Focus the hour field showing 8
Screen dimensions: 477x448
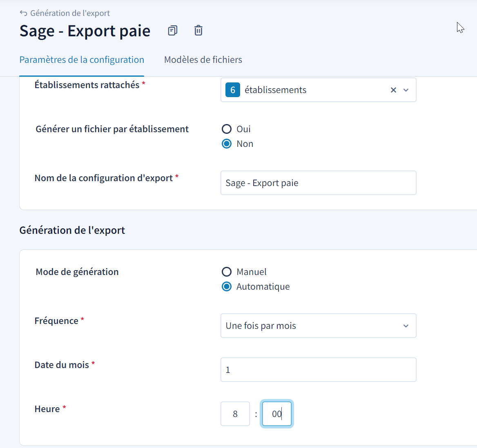coord(235,414)
